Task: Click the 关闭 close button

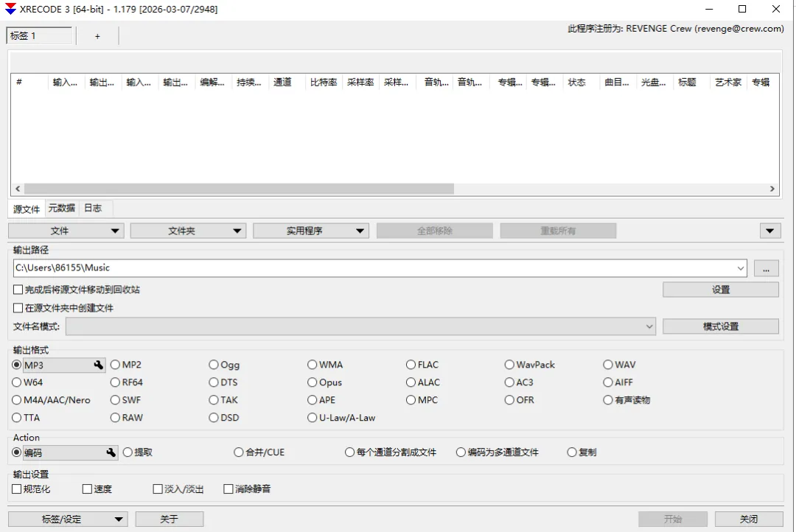Action: tap(749, 519)
